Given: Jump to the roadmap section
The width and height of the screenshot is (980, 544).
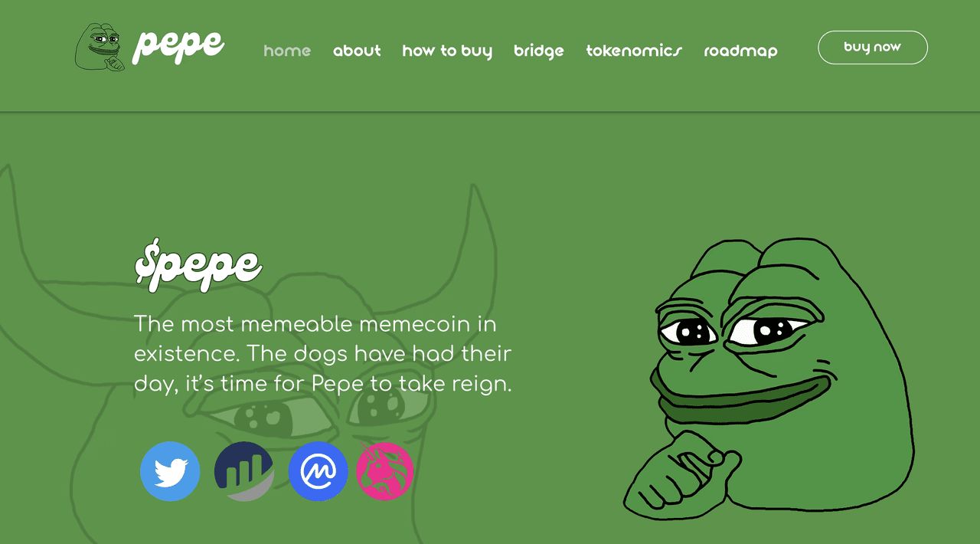Looking at the screenshot, I should tap(740, 51).
